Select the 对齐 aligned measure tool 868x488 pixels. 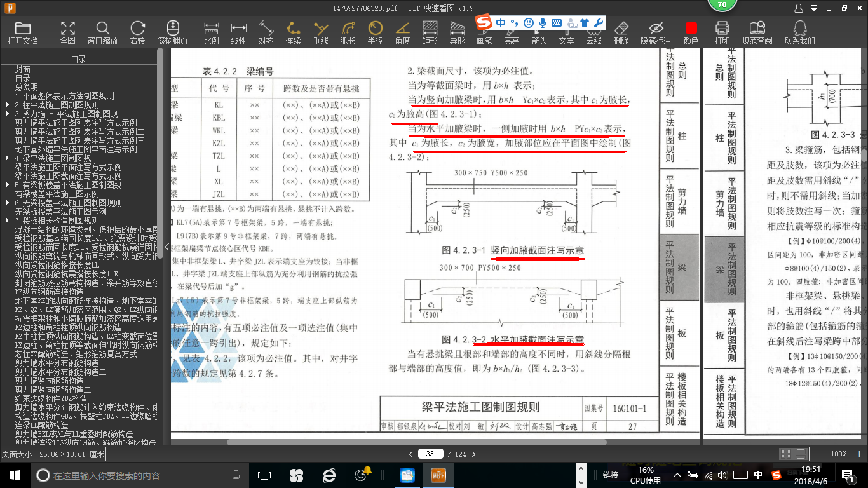tap(266, 32)
